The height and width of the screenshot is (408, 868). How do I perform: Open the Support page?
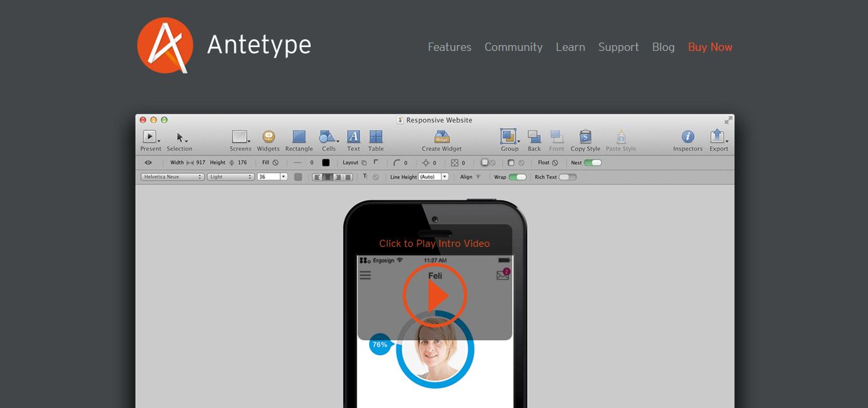click(618, 47)
